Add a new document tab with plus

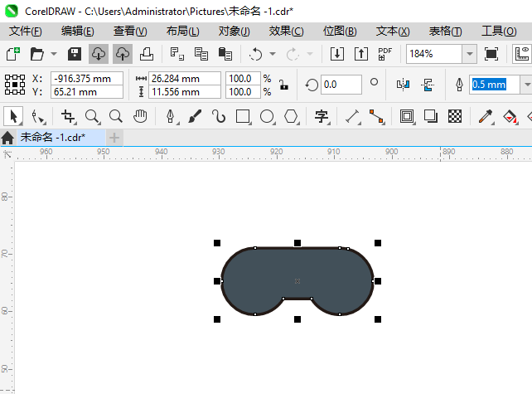(x=114, y=138)
